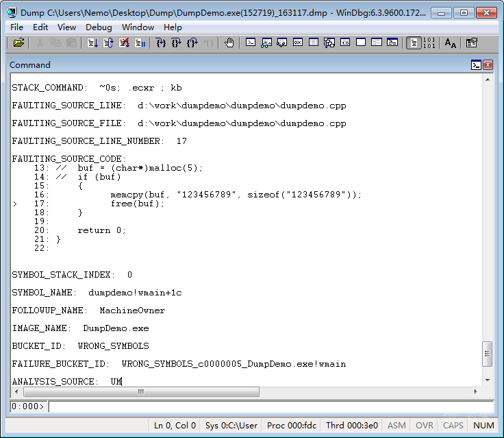Click the Cut scissors icon
This screenshot has height=438, width=504.
[x=40, y=42]
